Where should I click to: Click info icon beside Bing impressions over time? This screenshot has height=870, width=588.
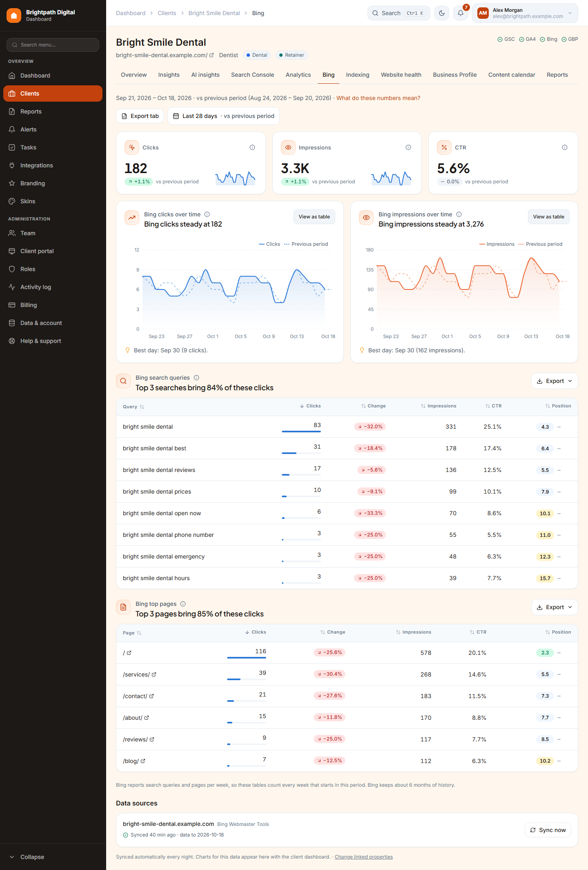(x=459, y=214)
